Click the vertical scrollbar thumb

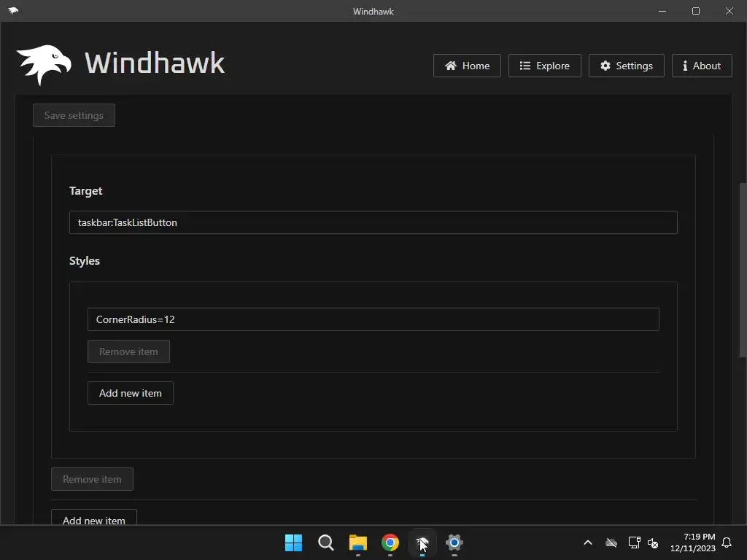743,270
